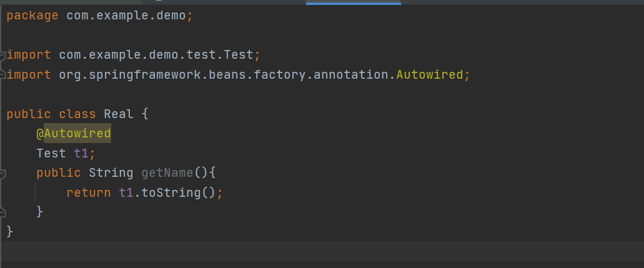The width and height of the screenshot is (644, 268).
Task: Click Autowired at end of the import statement
Action: click(429, 75)
